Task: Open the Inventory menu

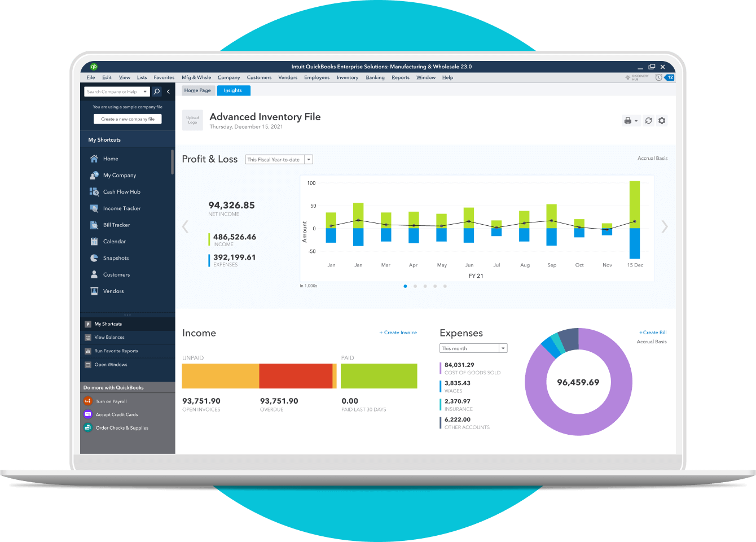Action: pos(348,77)
